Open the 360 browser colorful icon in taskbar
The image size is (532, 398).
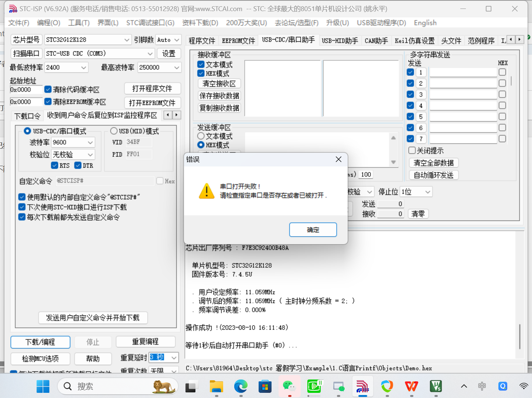387,387
